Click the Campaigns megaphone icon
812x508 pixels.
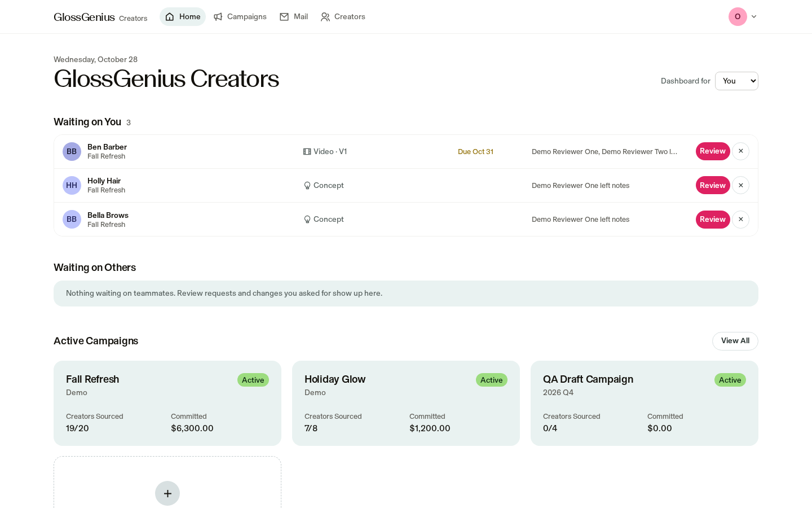(218, 17)
